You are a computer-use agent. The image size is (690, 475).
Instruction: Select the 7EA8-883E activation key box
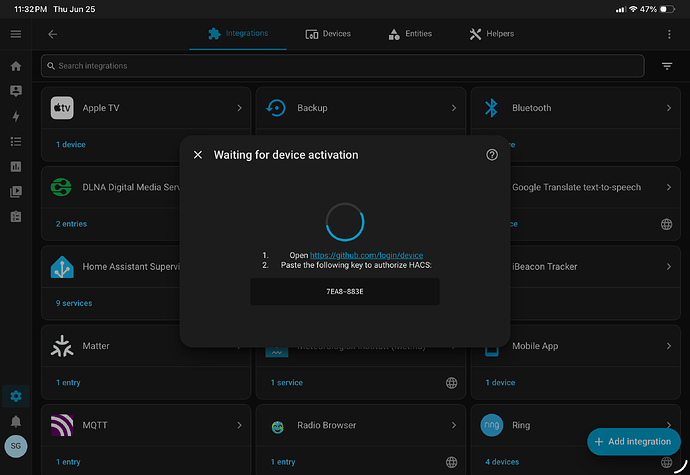345,291
